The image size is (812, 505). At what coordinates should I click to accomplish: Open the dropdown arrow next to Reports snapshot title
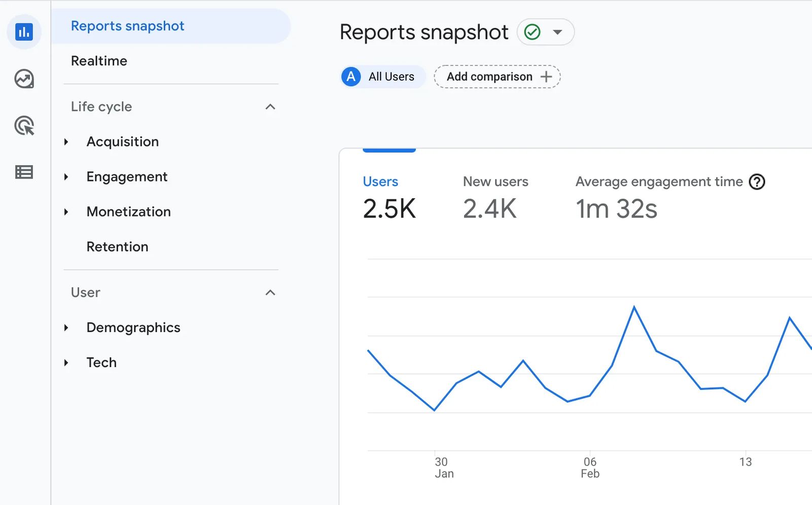pyautogui.click(x=557, y=32)
